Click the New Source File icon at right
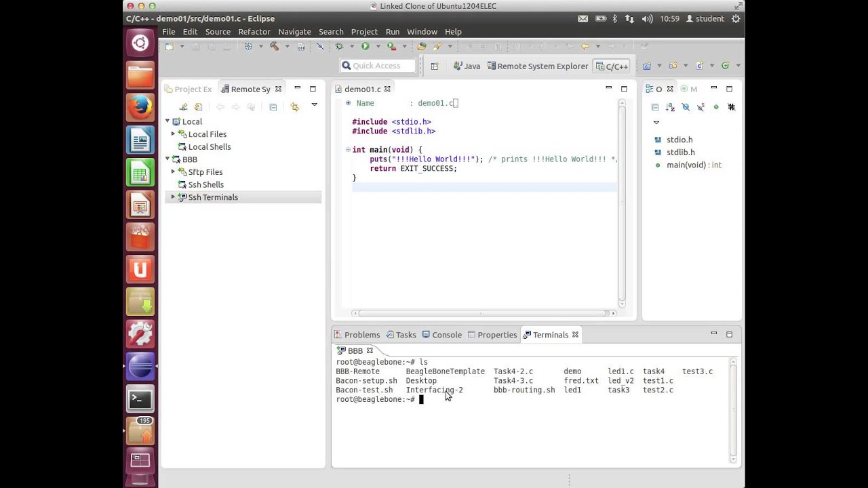The width and height of the screenshot is (868, 488). point(699,66)
